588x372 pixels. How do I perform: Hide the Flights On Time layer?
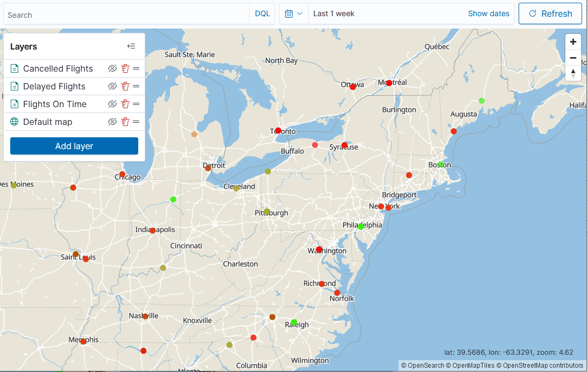tap(112, 104)
